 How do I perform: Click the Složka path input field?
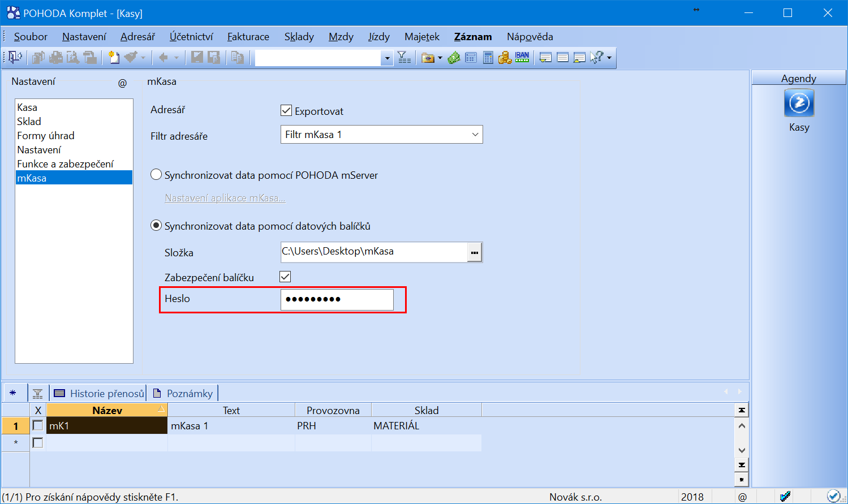[374, 252]
